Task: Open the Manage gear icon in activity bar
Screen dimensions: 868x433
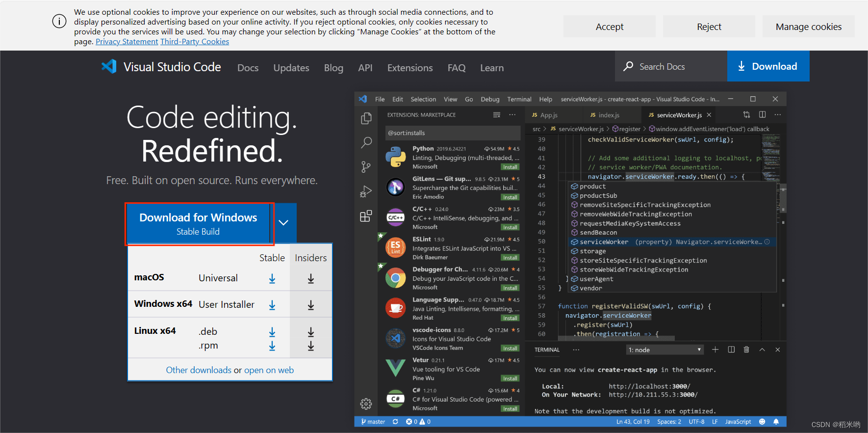Action: click(366, 404)
